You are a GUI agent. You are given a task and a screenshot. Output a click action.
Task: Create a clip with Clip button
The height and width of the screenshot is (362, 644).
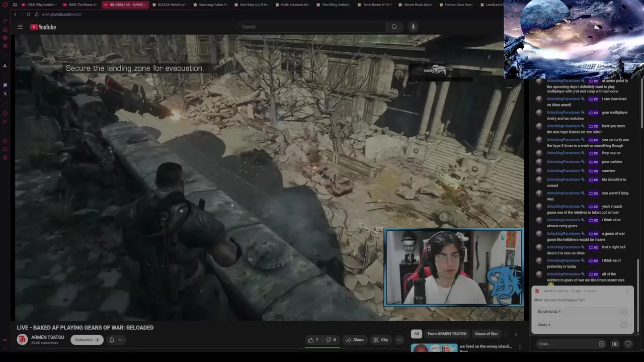(380, 340)
